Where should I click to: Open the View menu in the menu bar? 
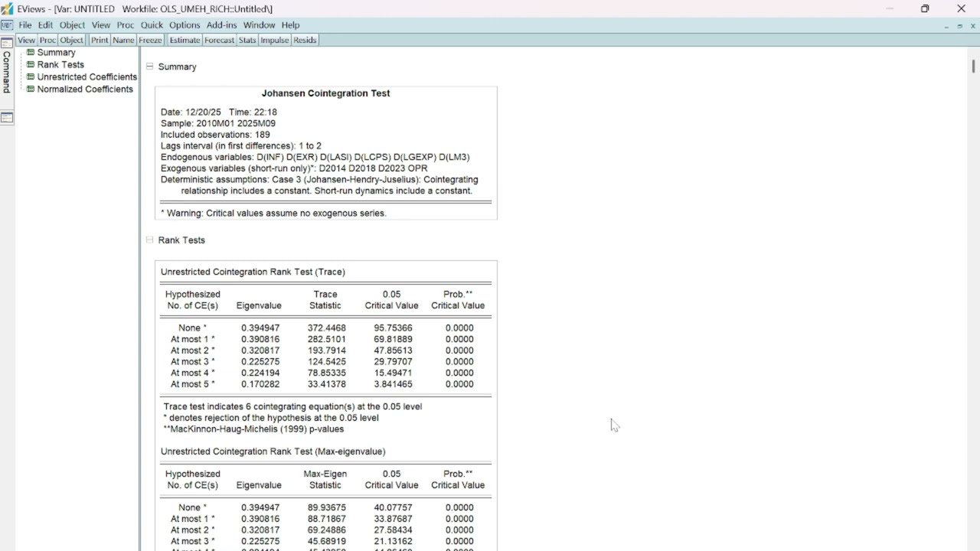point(101,25)
